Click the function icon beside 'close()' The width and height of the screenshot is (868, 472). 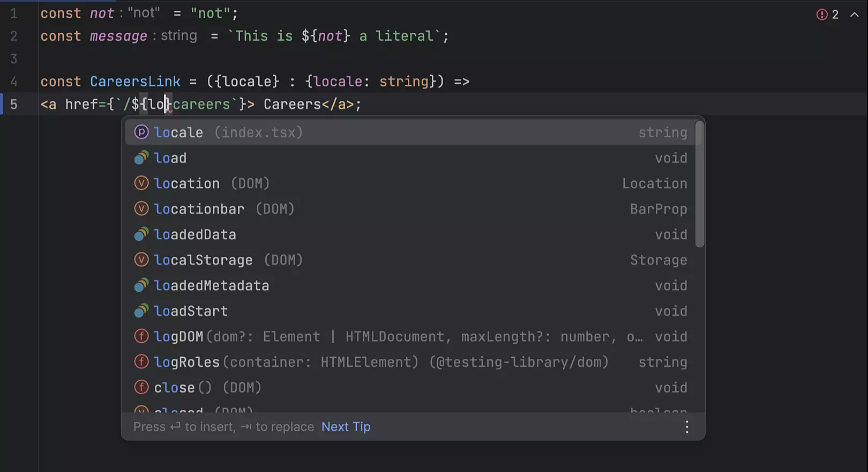point(141,387)
